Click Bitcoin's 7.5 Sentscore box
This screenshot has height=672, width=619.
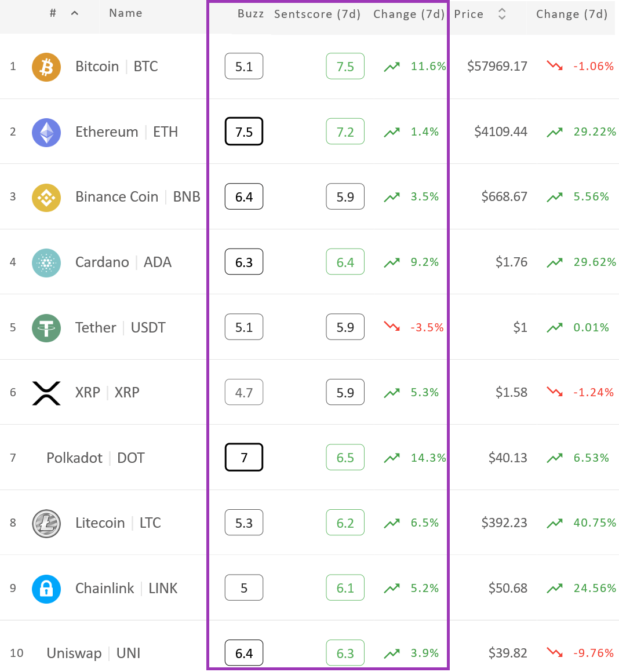[345, 66]
